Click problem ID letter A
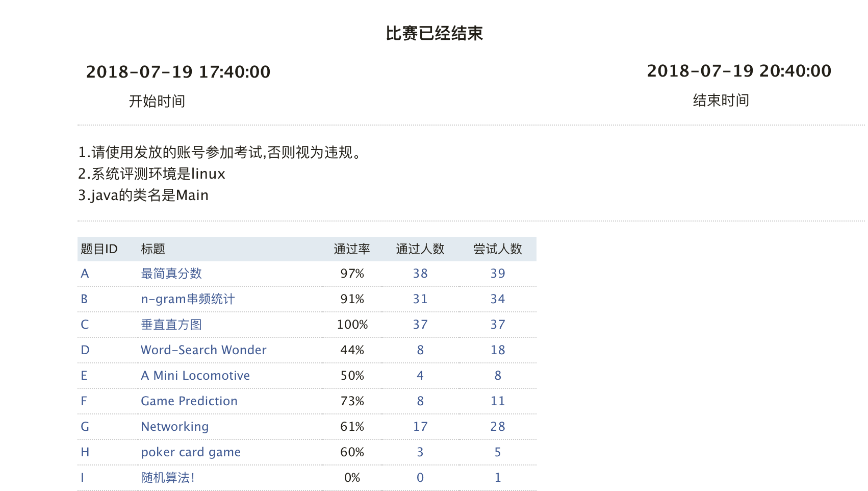This screenshot has width=868, height=491. tap(85, 274)
